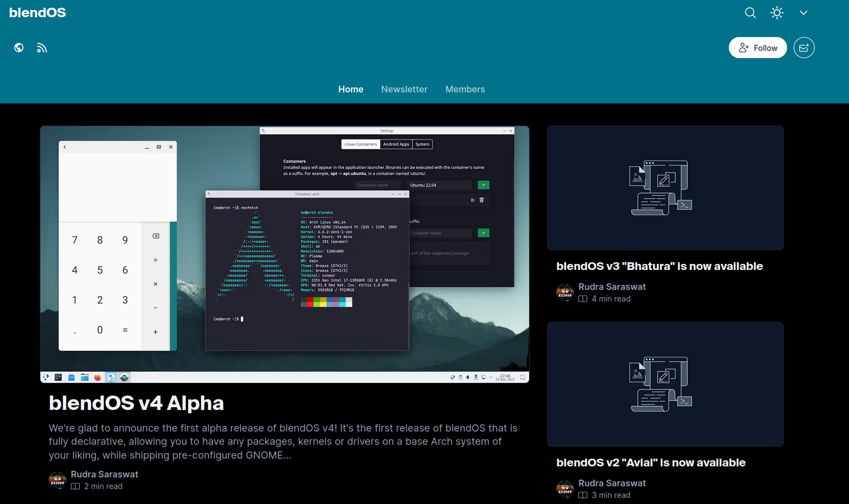This screenshot has width=849, height=504.
Task: Expand the header chevron dropdown menu
Action: point(803,13)
